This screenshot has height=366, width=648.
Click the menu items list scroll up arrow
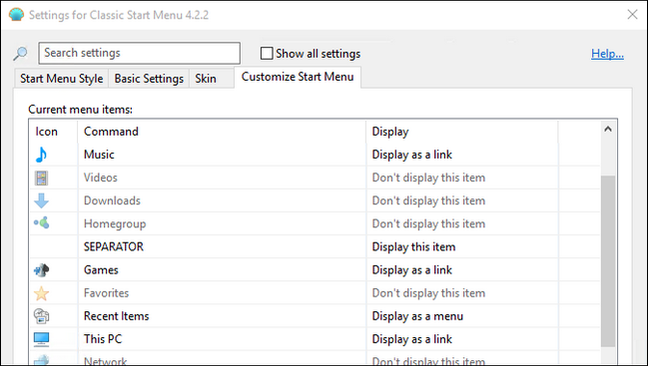(x=608, y=129)
